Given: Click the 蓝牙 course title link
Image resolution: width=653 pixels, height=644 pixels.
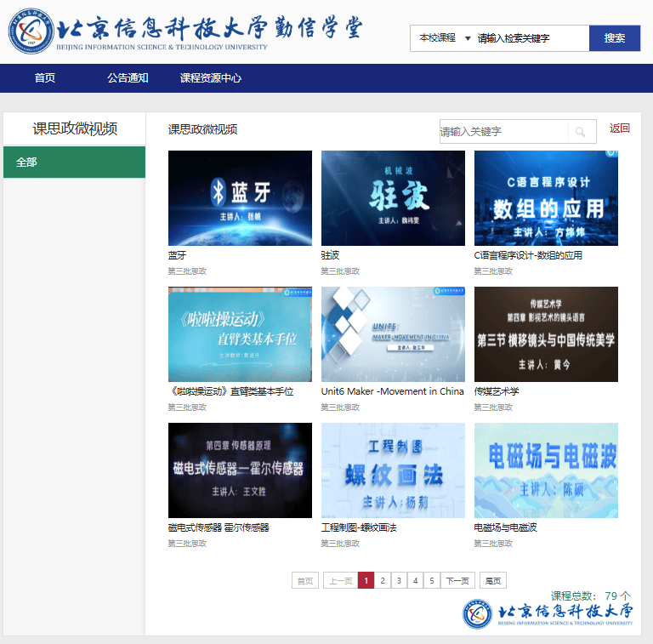Looking at the screenshot, I should [177, 255].
